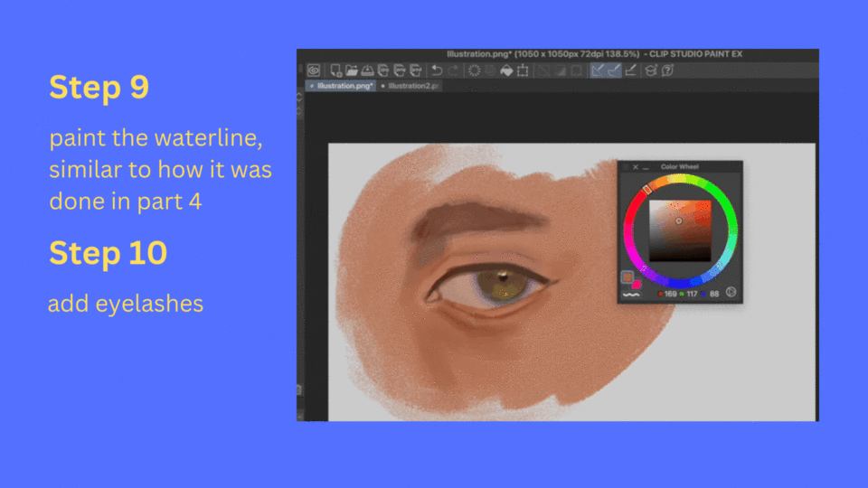Click the Open file folder icon
The height and width of the screenshot is (488, 868).
coord(351,70)
